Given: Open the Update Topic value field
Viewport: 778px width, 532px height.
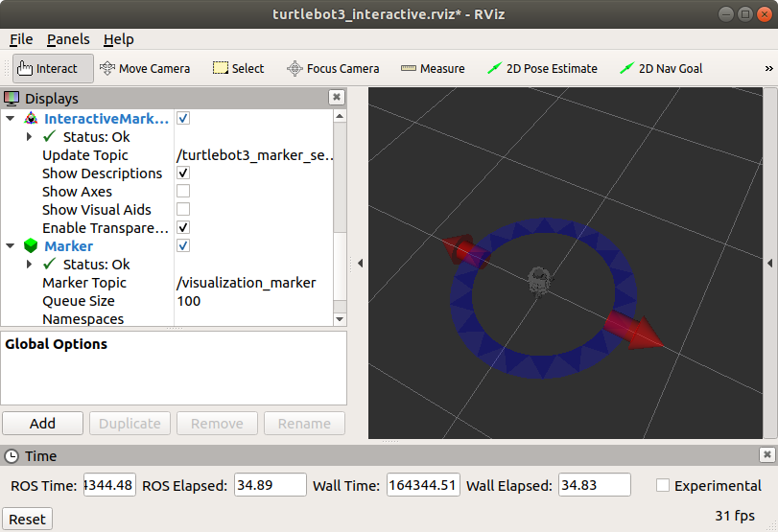Looking at the screenshot, I should pyautogui.click(x=254, y=155).
